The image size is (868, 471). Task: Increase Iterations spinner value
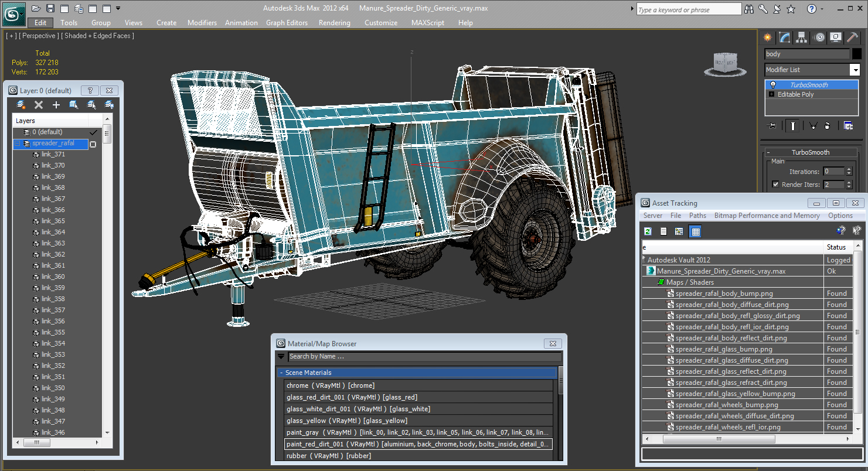click(849, 169)
